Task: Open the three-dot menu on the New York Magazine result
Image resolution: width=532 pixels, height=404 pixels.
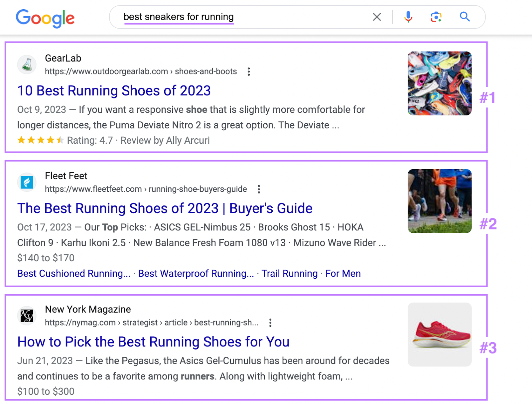Action: click(x=270, y=322)
